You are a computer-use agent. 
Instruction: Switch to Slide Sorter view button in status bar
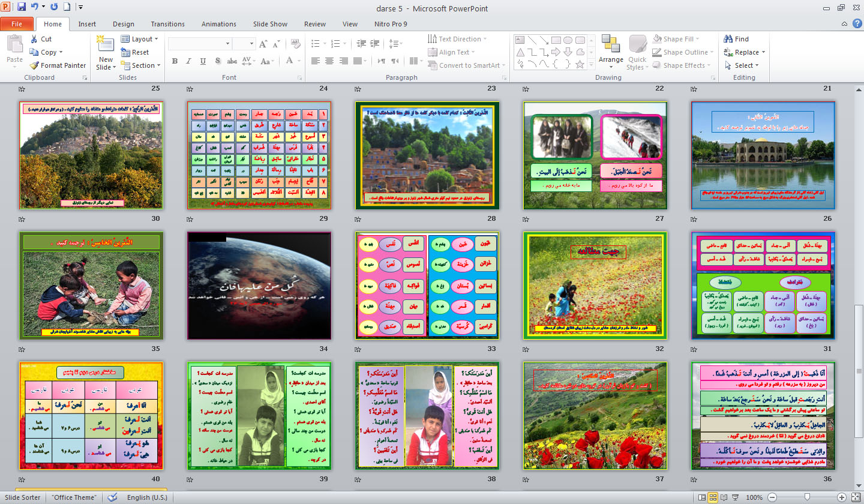point(713,497)
